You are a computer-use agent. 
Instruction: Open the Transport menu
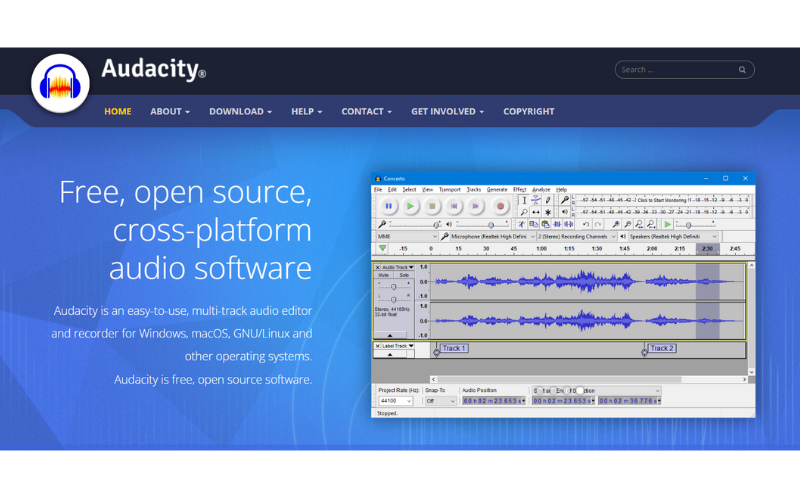pos(449,189)
